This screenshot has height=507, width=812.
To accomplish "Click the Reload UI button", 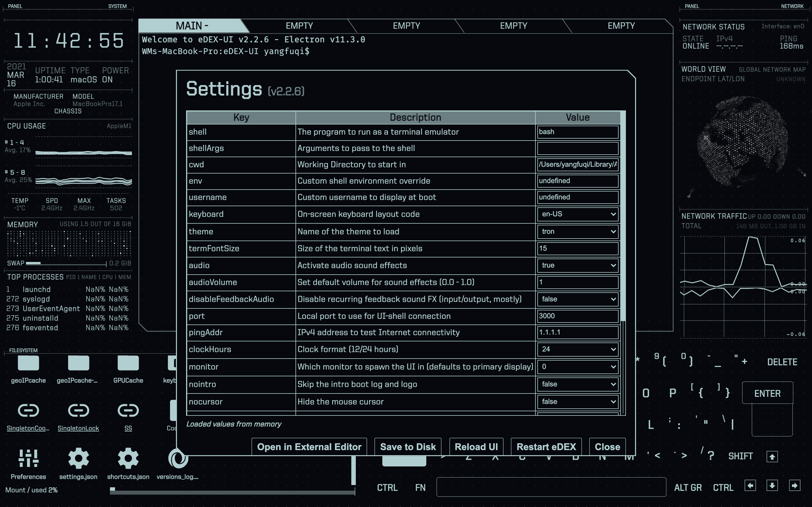I will tap(476, 447).
